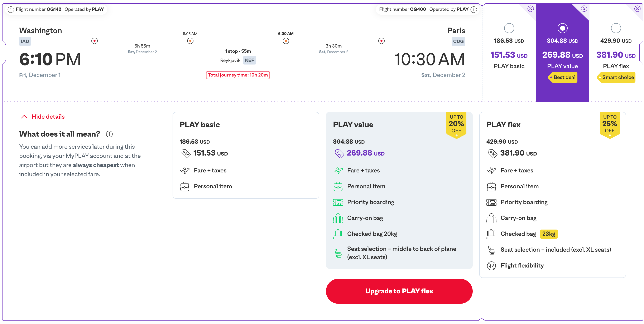Image resolution: width=644 pixels, height=324 pixels.
Task: Select the PLAY value fare radio button
Action: click(562, 28)
